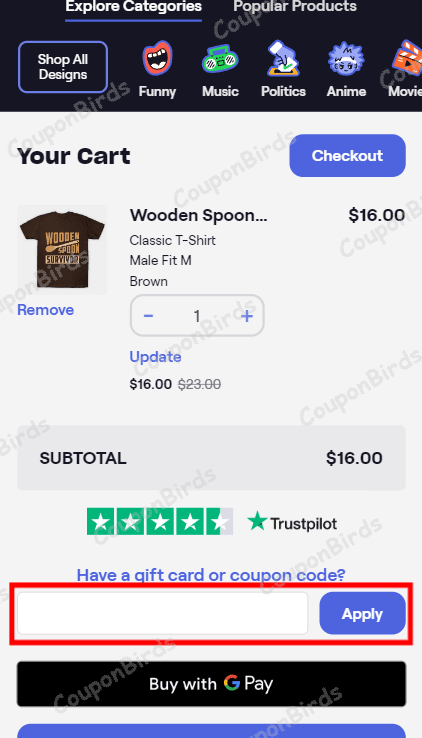422x738 pixels.
Task: Click the Shop All Designs button
Action: pos(63,67)
